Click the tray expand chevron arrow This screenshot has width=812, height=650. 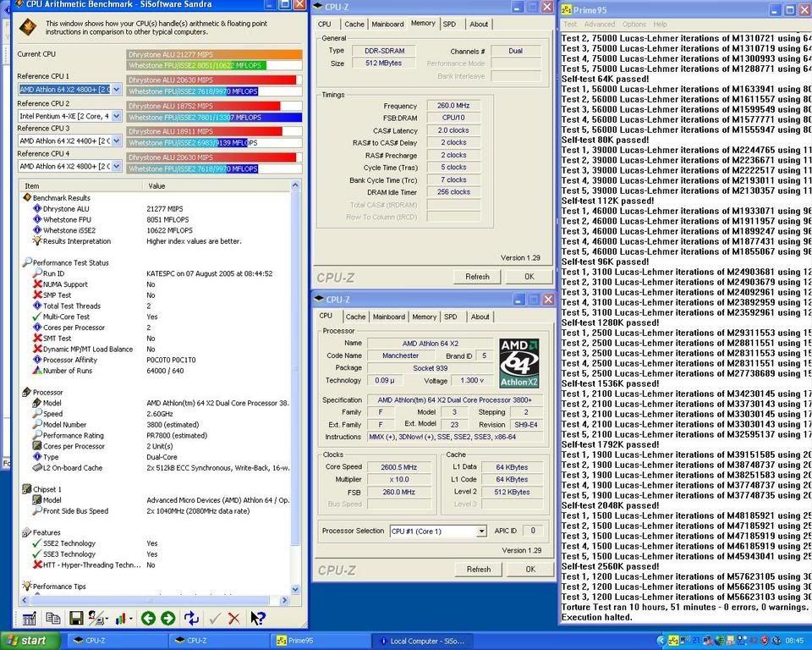pos(661,641)
